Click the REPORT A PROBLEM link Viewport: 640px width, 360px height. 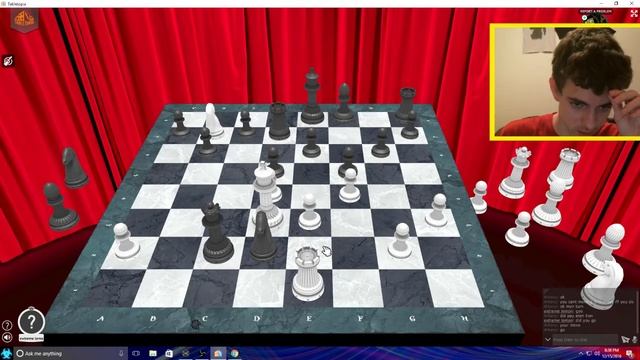596,11
